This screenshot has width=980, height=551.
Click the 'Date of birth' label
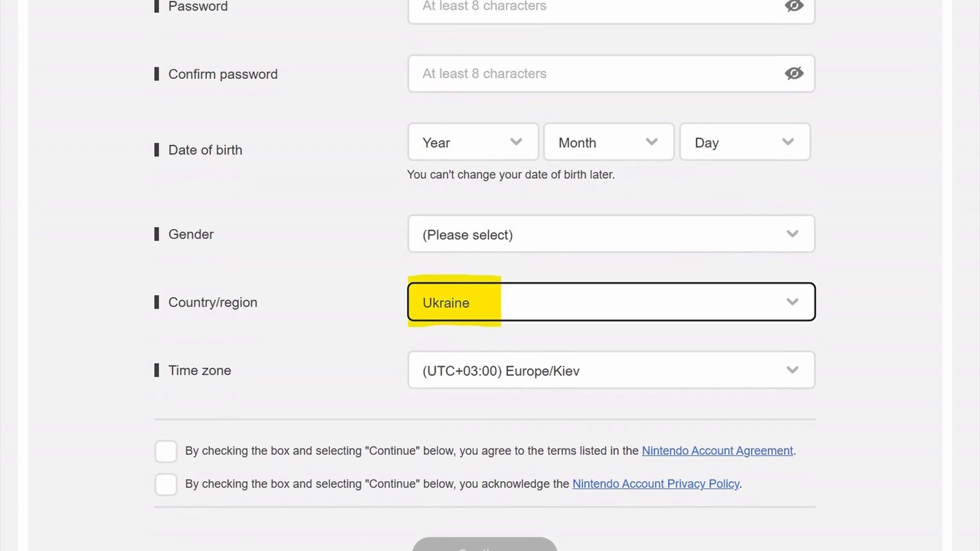tap(205, 150)
